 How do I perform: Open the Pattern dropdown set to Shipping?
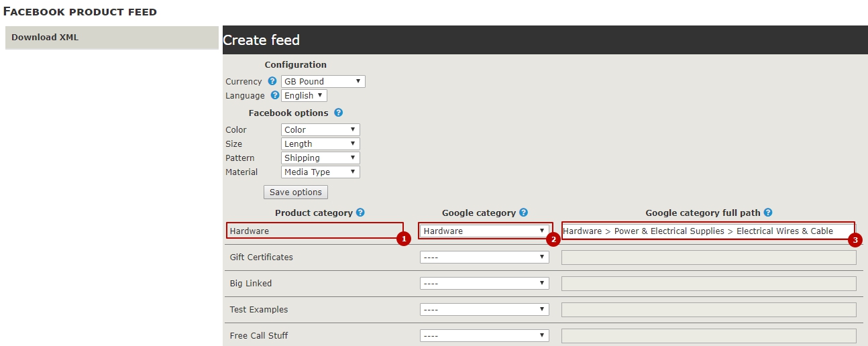point(320,158)
